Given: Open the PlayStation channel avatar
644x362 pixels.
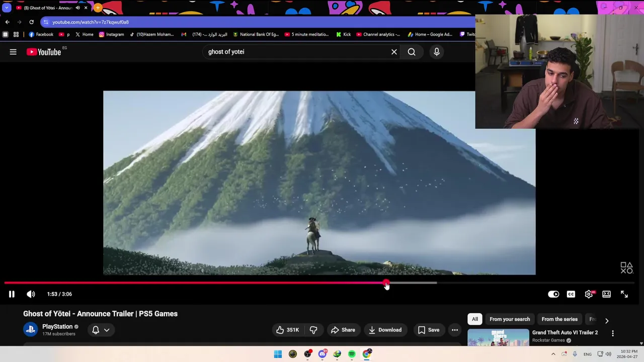Looking at the screenshot, I should click(x=31, y=329).
